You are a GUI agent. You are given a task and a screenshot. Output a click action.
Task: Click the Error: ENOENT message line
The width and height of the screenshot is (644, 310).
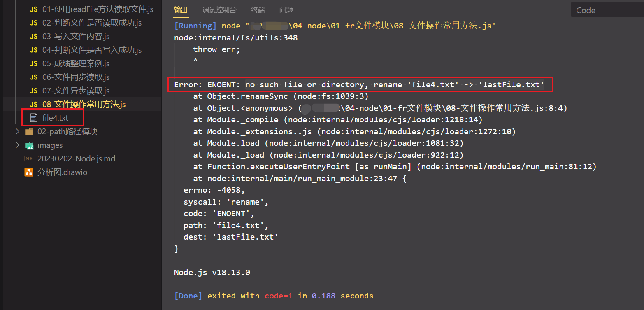359,85
